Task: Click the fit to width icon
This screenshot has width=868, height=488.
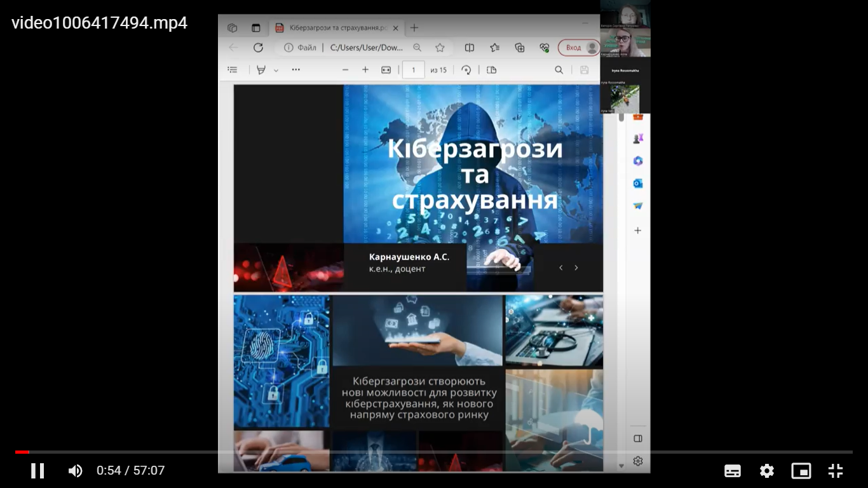Action: tap(386, 70)
